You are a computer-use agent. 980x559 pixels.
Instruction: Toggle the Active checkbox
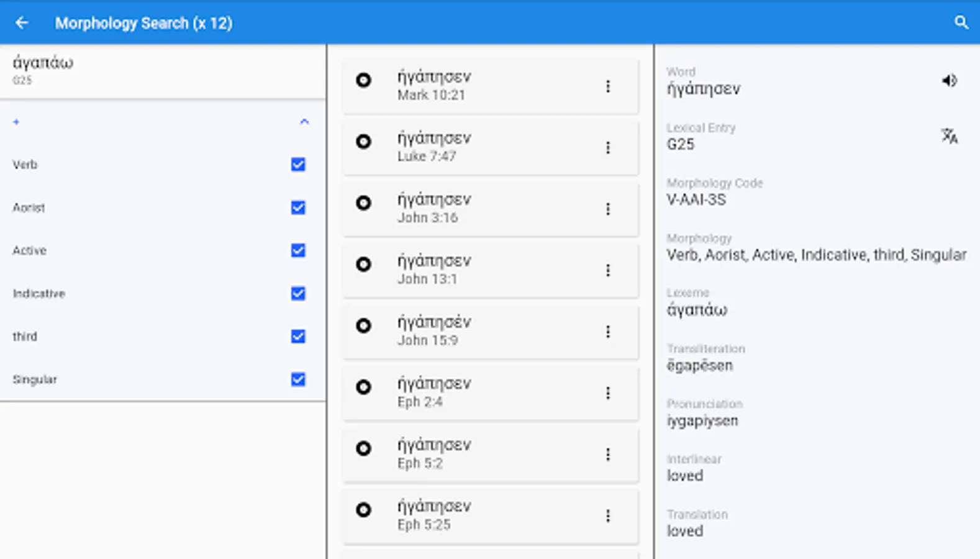click(298, 250)
